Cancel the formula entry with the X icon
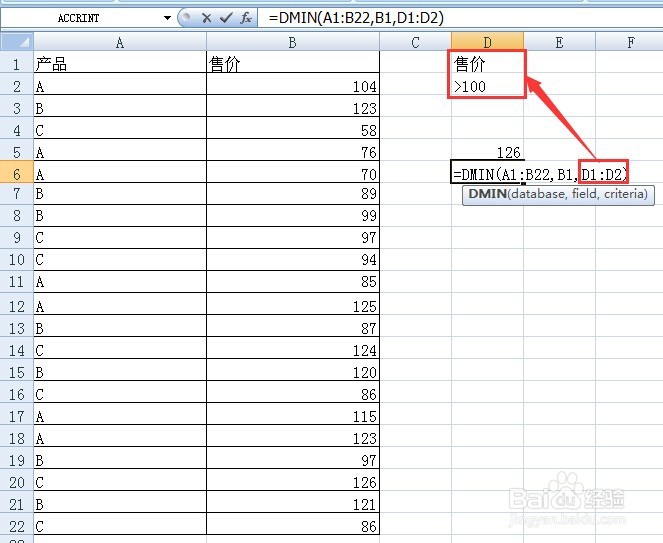The height and width of the screenshot is (543, 663). coord(206,18)
